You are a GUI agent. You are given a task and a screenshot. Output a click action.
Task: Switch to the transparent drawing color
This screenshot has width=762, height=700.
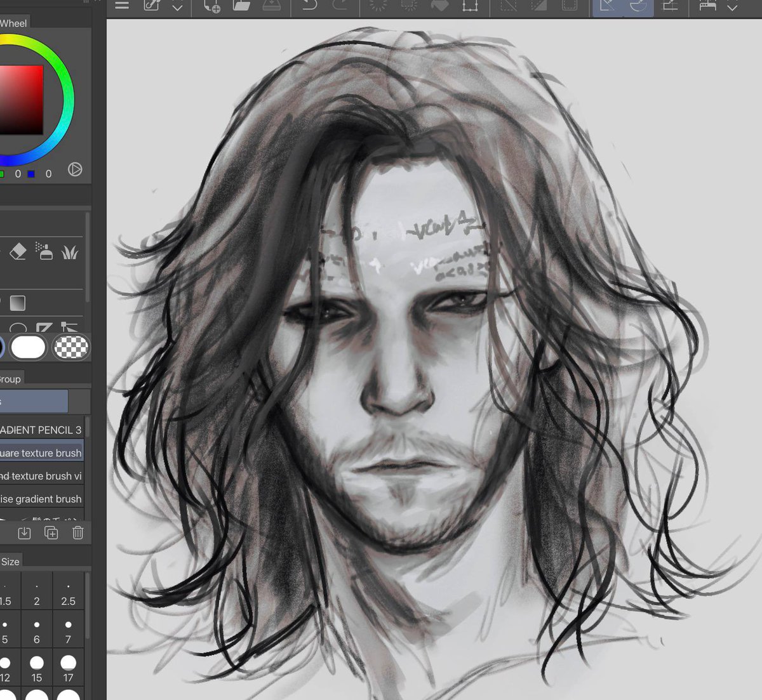(70, 347)
